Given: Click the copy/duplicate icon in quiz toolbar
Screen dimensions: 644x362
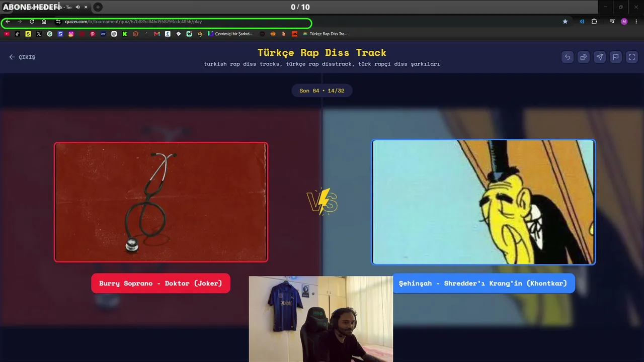Looking at the screenshot, I should tap(584, 57).
